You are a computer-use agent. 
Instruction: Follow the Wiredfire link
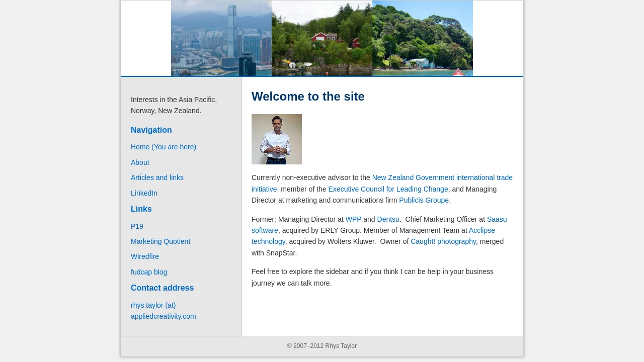pos(145,256)
